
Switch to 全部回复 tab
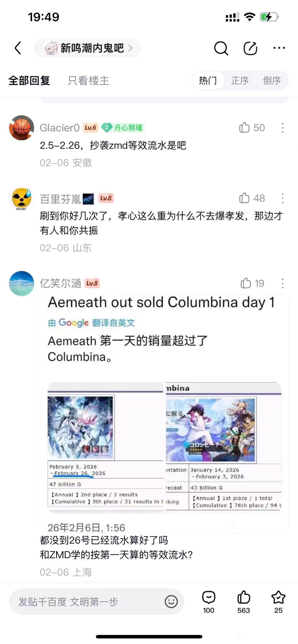(29, 80)
